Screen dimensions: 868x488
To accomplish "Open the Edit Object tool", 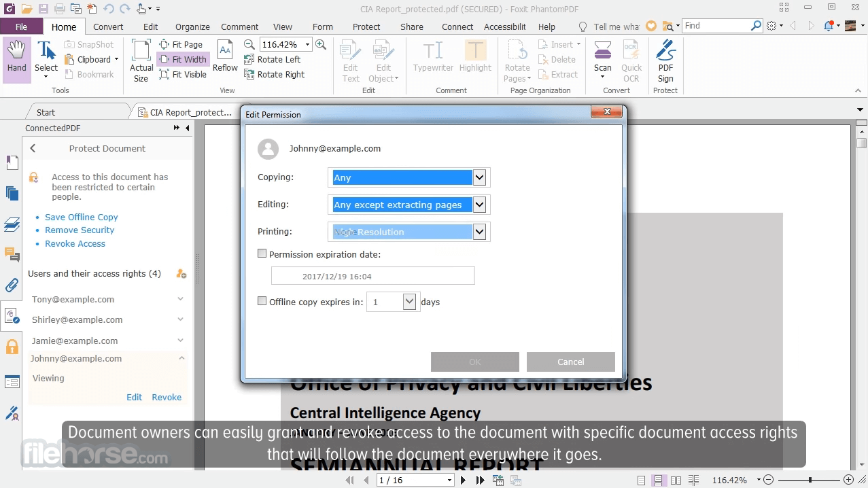I will [x=384, y=60].
